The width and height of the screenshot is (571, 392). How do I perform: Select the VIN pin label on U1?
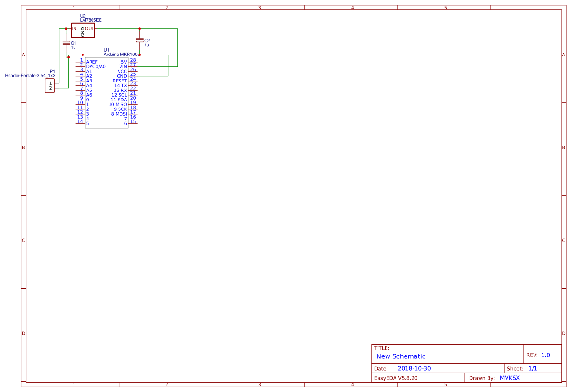coord(122,66)
